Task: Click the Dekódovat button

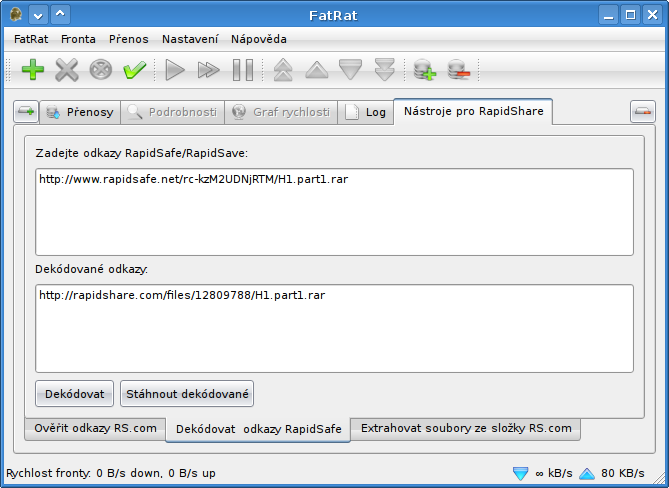Action: tap(74, 394)
